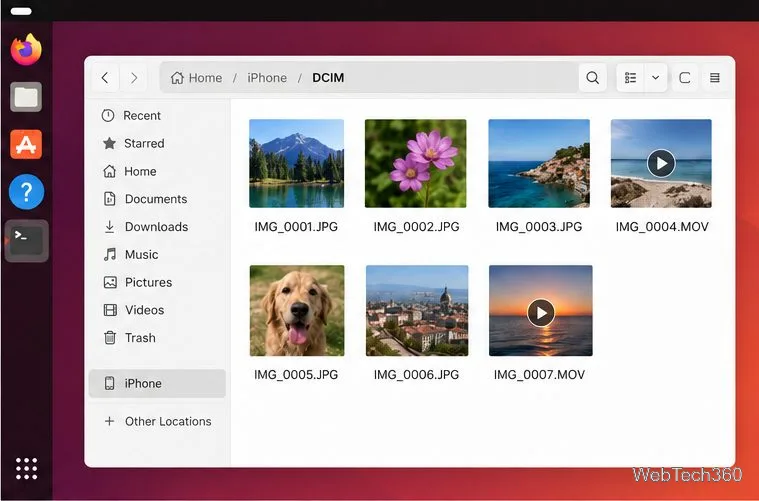Select iPhone device in the sidebar
The image size is (759, 501).
(x=157, y=383)
